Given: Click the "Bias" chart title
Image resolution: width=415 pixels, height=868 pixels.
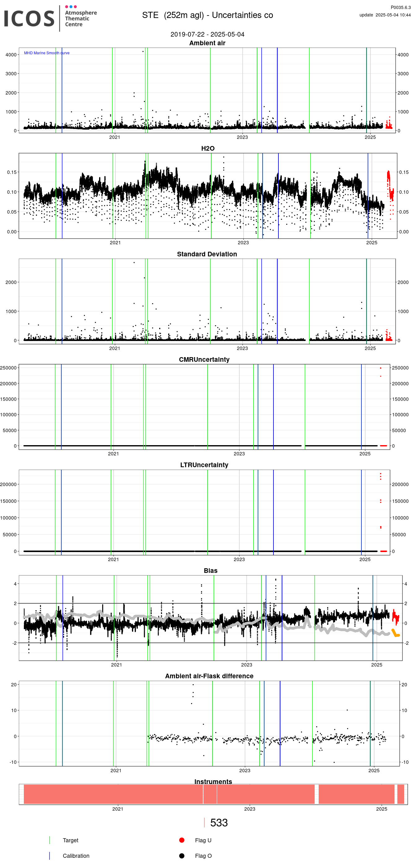Looking at the screenshot, I should click(211, 570).
